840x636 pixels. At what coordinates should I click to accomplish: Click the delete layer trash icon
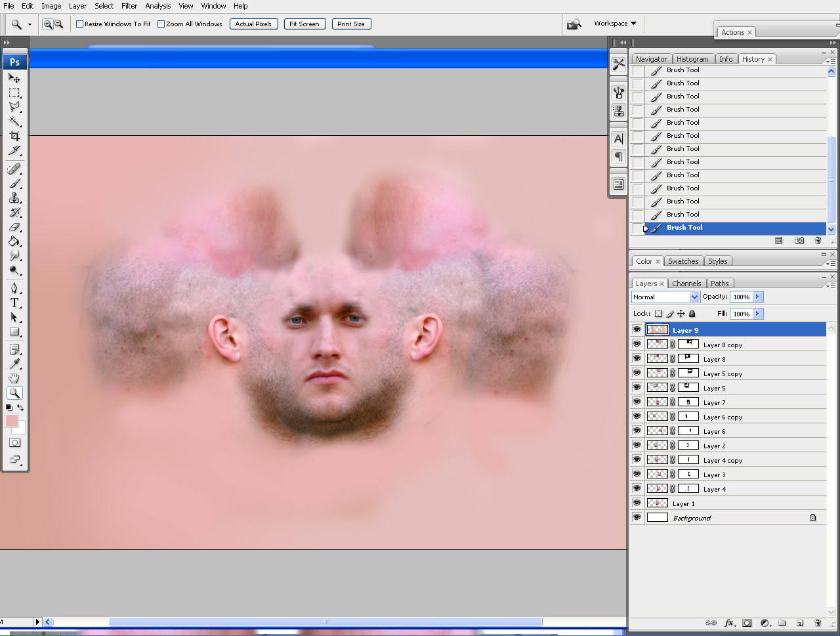click(818, 623)
